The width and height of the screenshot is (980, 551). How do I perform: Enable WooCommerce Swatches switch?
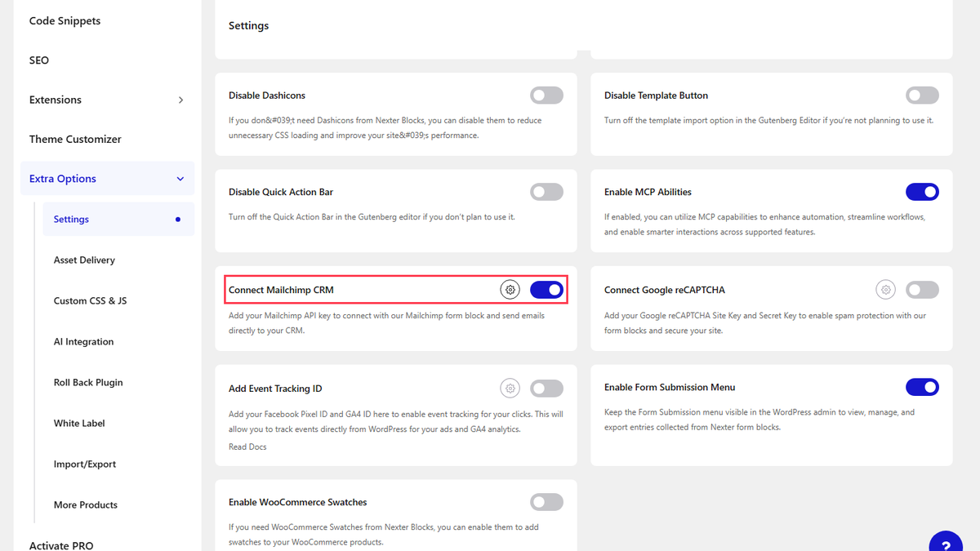546,502
